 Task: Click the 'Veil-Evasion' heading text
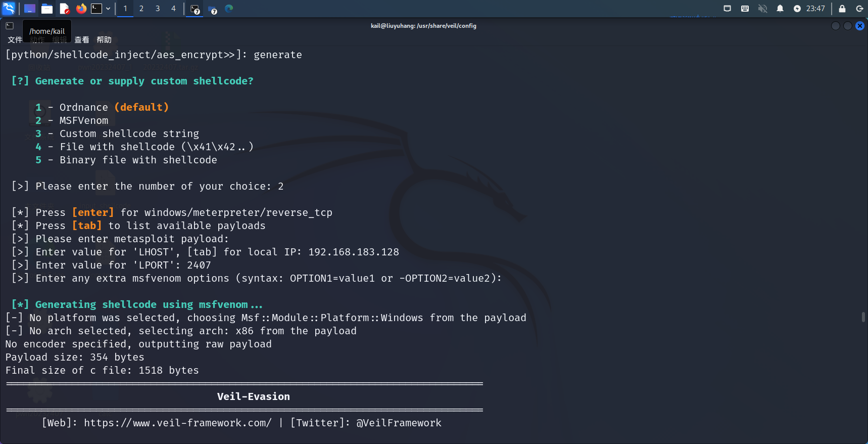click(254, 396)
